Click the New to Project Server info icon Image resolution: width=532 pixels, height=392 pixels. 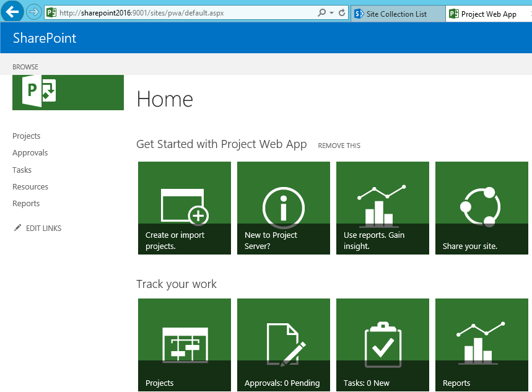284,207
